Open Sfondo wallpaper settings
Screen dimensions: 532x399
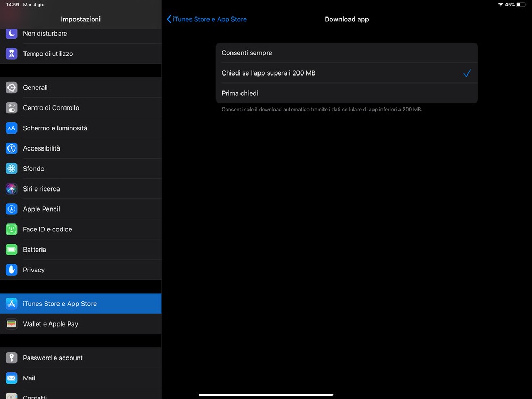81,169
